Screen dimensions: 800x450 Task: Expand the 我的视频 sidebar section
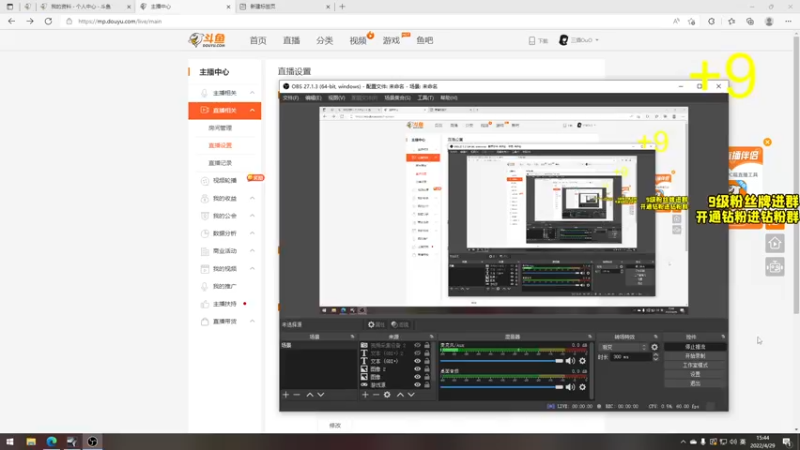pos(252,268)
